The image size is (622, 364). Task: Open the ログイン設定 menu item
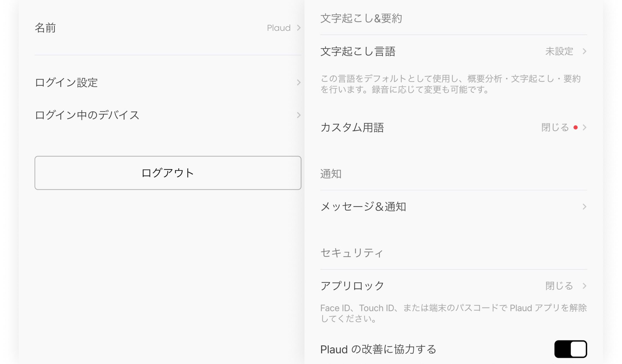click(x=66, y=82)
